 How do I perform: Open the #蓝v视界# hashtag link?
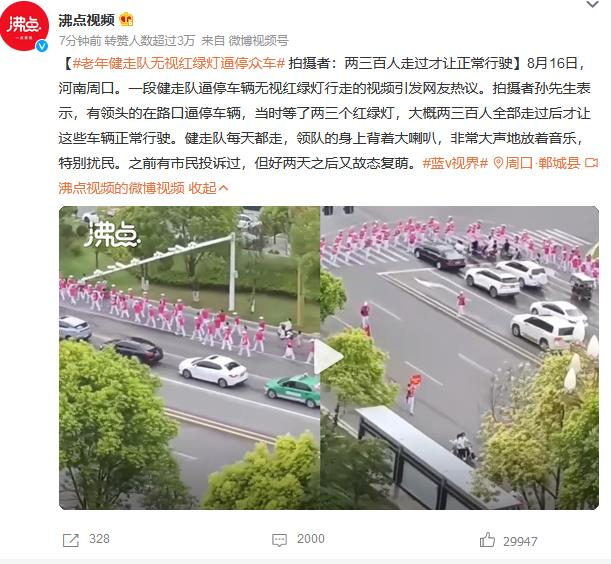click(455, 163)
